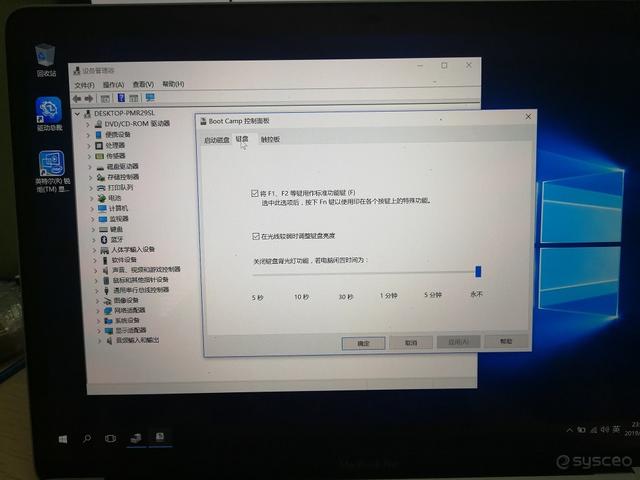Click the 帮助 button in Boot Camp dialog
Image resolution: width=640 pixels, height=480 pixels.
tap(506, 341)
